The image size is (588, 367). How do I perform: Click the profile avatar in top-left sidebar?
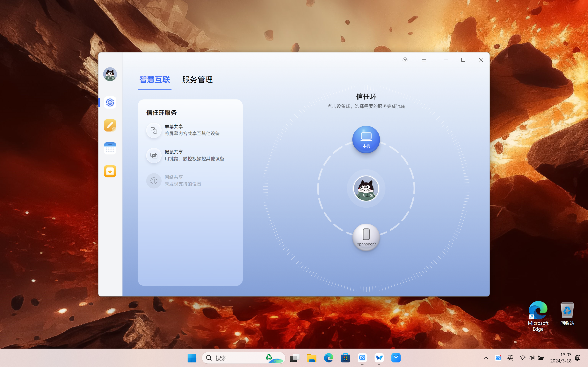(x=110, y=74)
